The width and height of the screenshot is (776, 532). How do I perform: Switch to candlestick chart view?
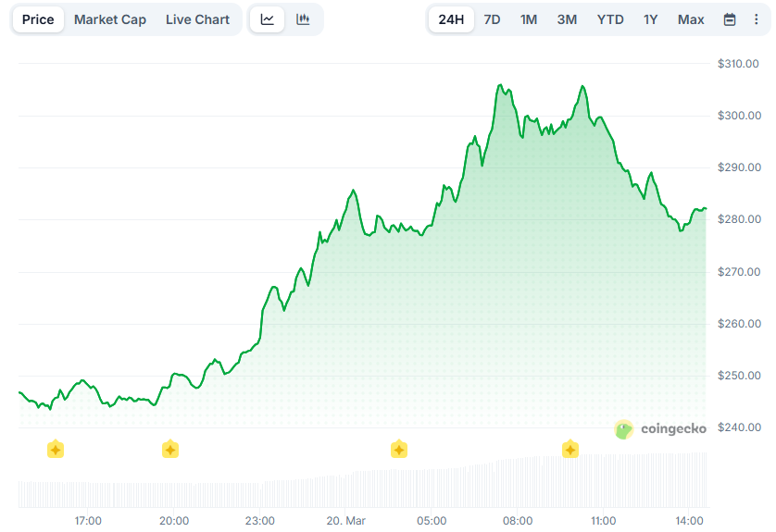point(303,19)
